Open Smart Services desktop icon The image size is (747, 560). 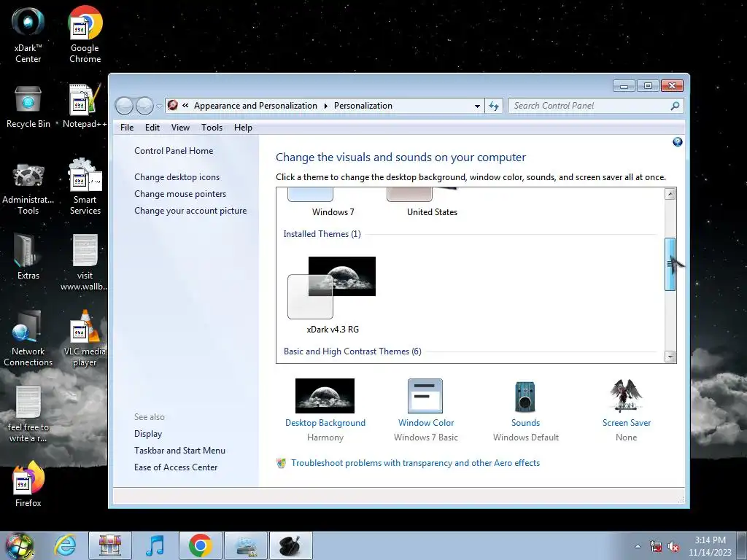tap(85, 187)
